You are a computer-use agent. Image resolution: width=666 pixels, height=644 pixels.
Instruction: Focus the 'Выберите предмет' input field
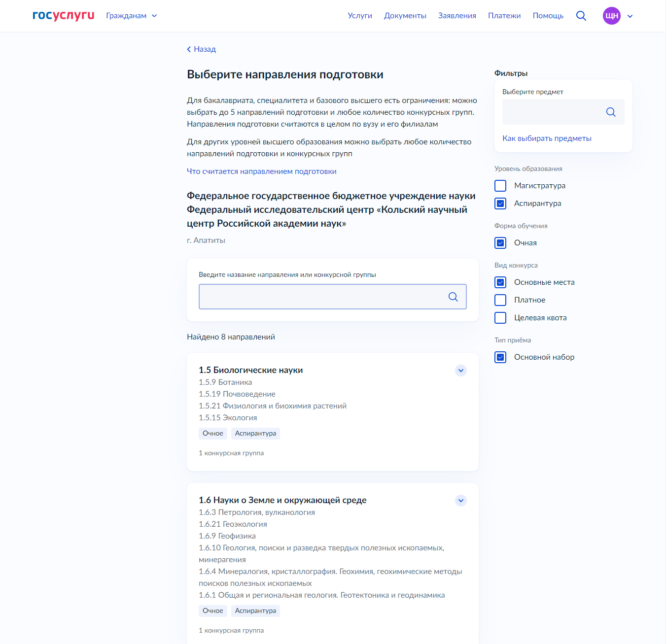(x=563, y=112)
